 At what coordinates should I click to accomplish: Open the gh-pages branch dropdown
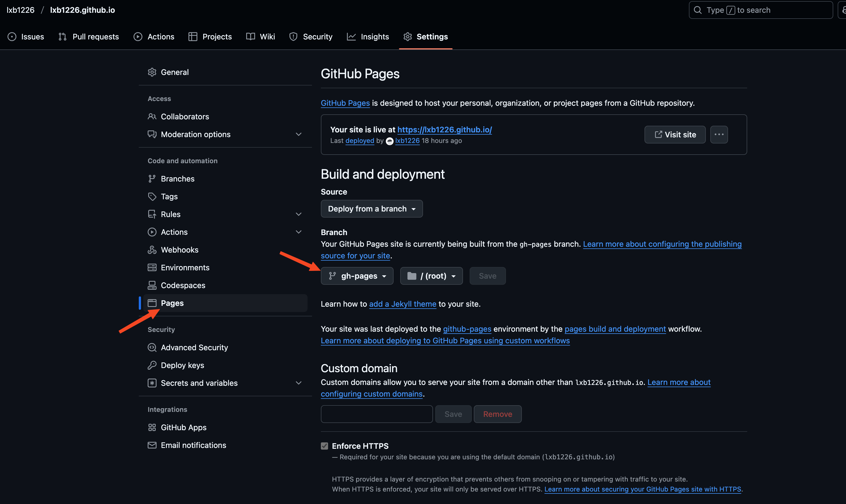click(x=357, y=276)
